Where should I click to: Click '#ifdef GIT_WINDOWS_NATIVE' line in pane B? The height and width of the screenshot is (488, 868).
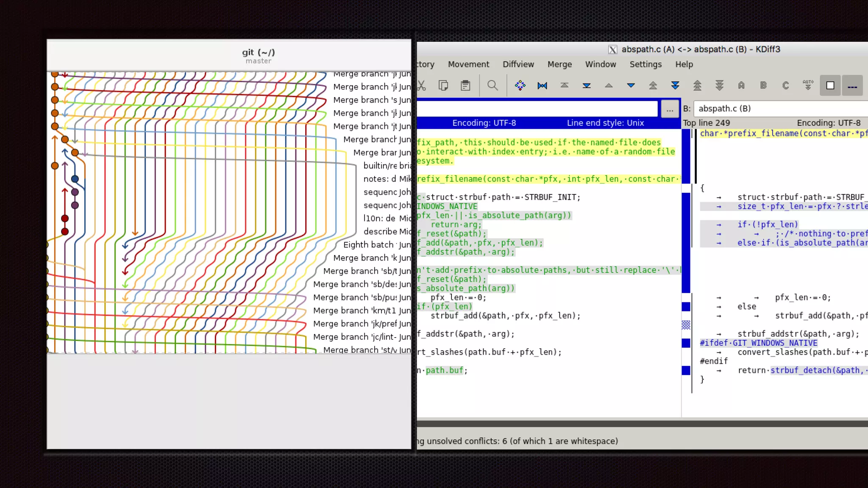point(758,343)
